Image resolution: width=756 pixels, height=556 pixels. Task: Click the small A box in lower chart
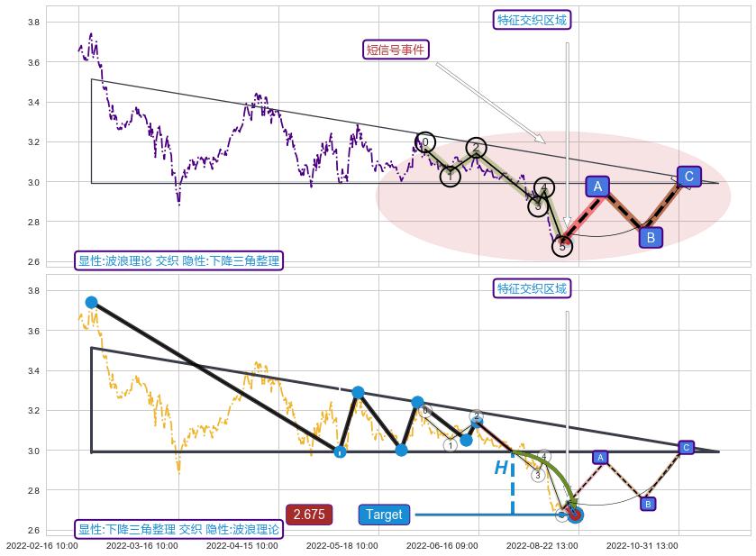[x=601, y=458]
